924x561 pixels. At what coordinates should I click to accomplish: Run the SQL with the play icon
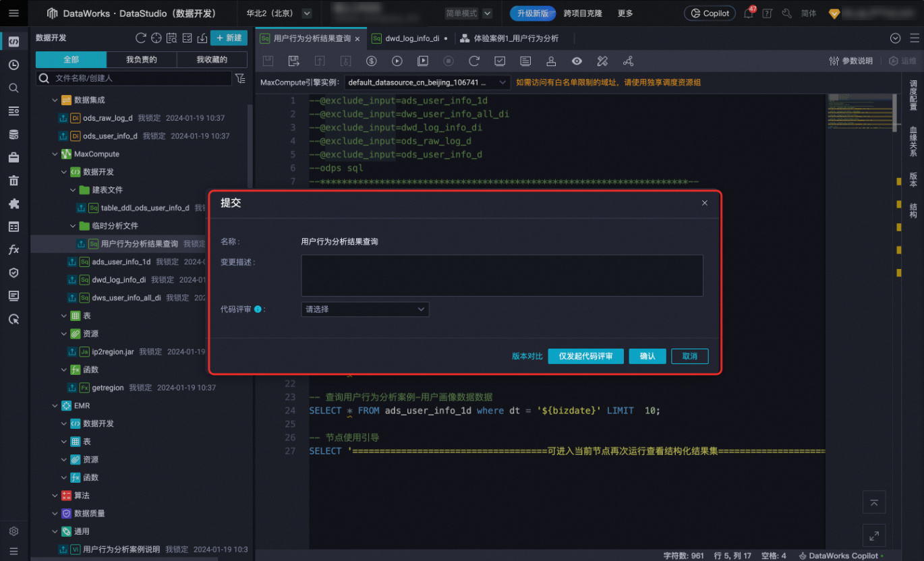[397, 61]
